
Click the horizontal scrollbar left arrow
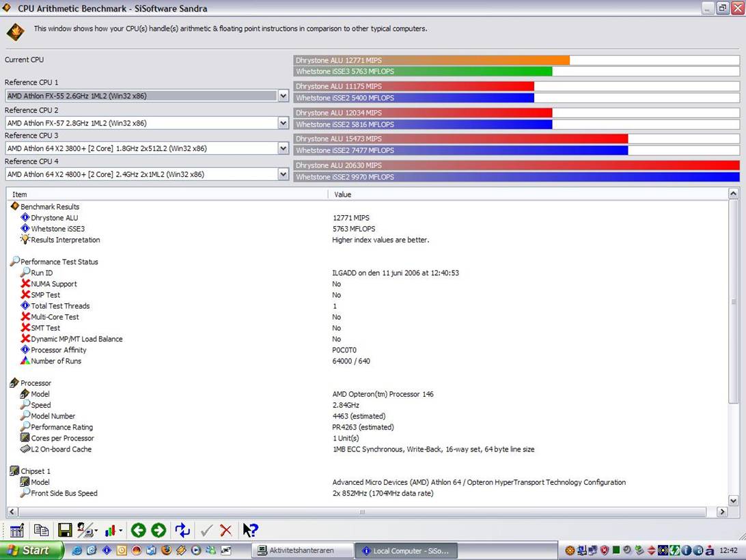12,512
